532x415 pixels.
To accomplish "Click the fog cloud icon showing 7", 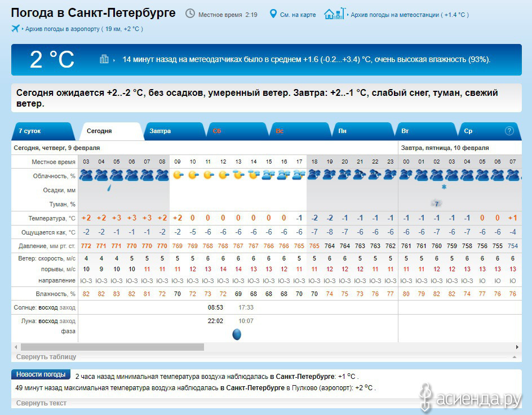I will [436, 204].
